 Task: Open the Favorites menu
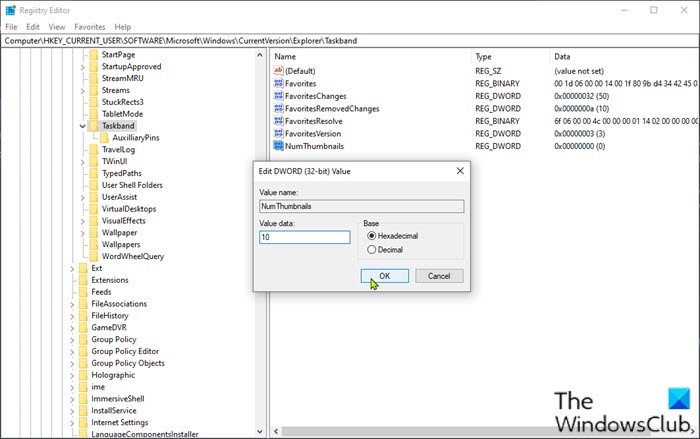pyautogui.click(x=88, y=26)
